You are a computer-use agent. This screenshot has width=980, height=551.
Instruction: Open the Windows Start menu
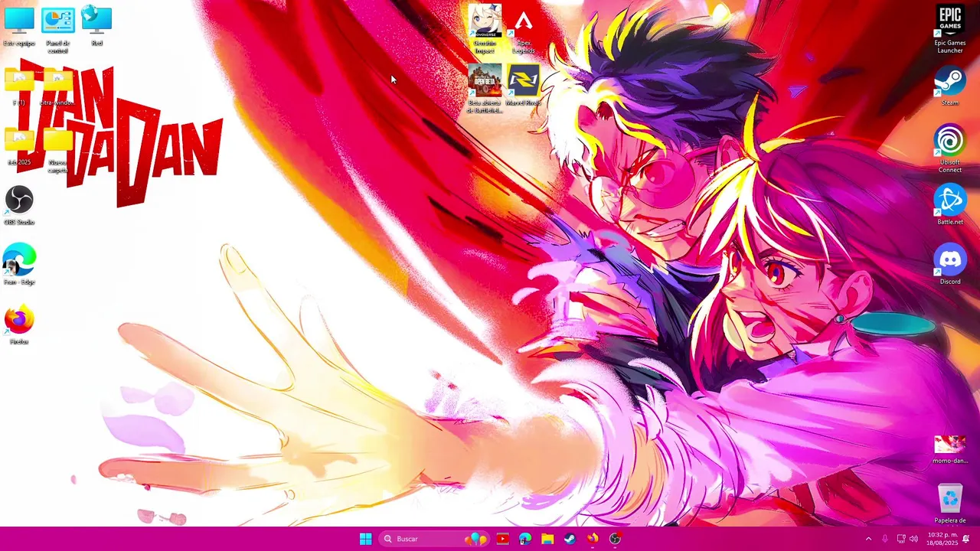coord(365,539)
